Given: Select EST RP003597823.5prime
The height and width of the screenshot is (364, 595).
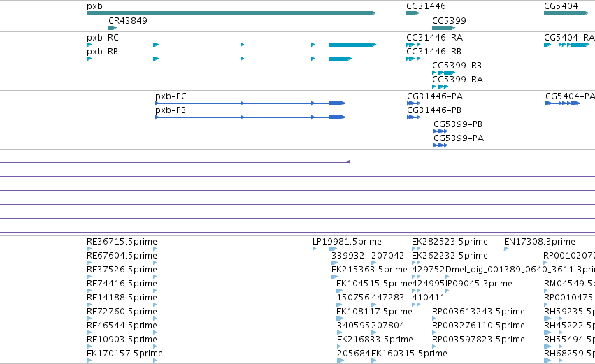Looking at the screenshot, I should [434, 346].
